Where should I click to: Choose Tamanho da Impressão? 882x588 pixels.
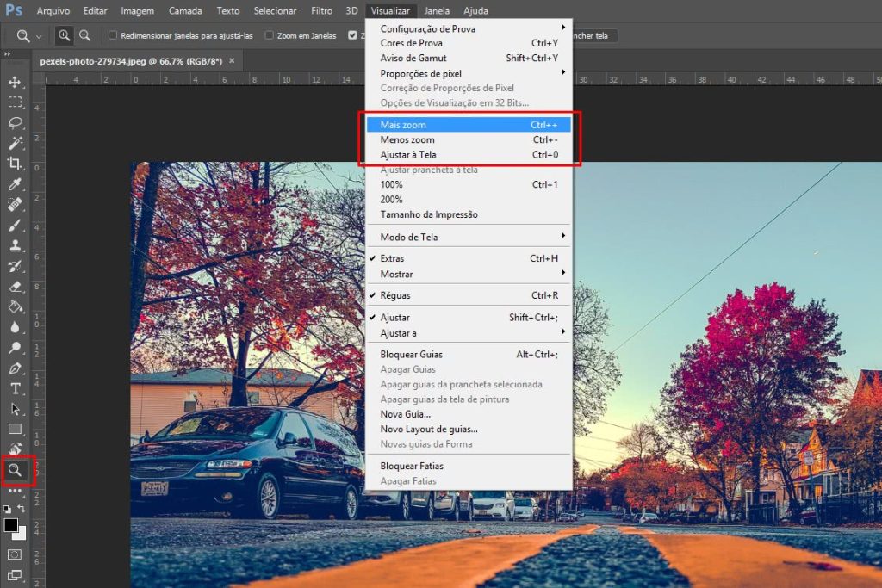(x=469, y=214)
